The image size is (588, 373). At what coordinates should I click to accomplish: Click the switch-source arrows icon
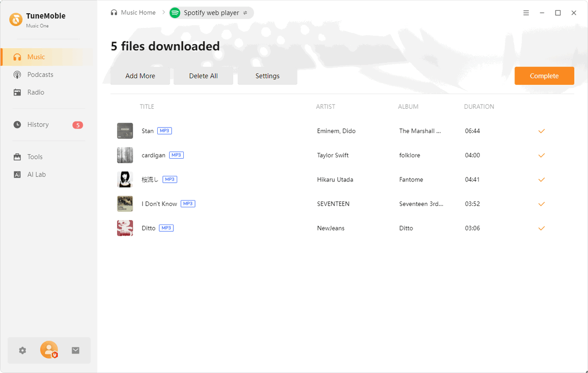tap(245, 13)
